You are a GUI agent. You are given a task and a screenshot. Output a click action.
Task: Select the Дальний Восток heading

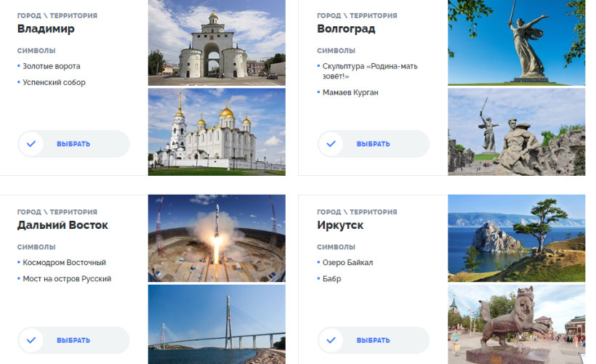pyautogui.click(x=63, y=225)
